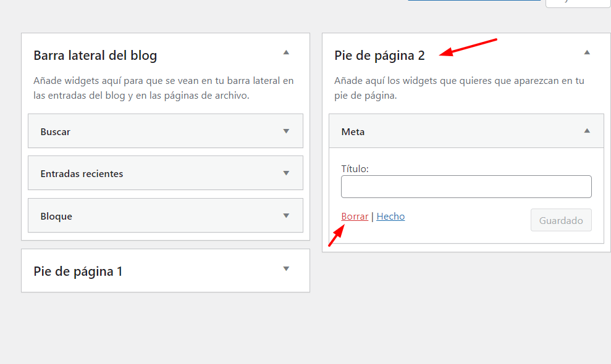This screenshot has height=364, width=611.
Task: Expand the Bloque widget
Action: pyautogui.click(x=286, y=216)
